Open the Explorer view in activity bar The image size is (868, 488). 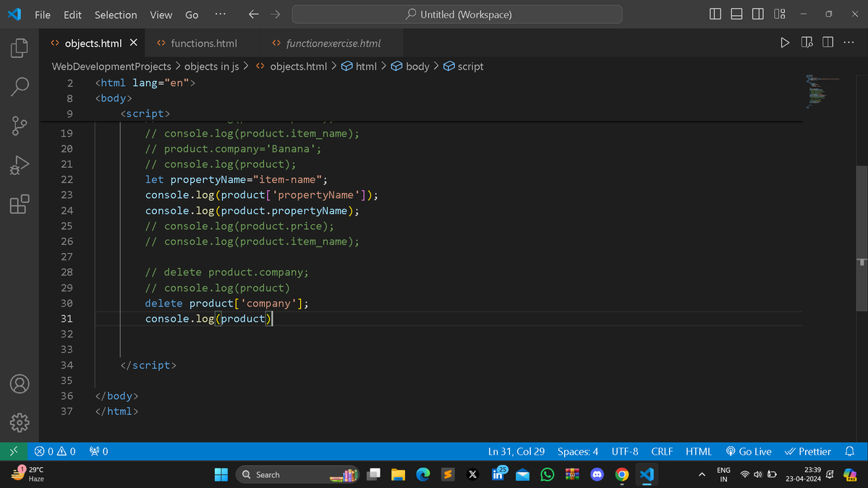tap(20, 48)
